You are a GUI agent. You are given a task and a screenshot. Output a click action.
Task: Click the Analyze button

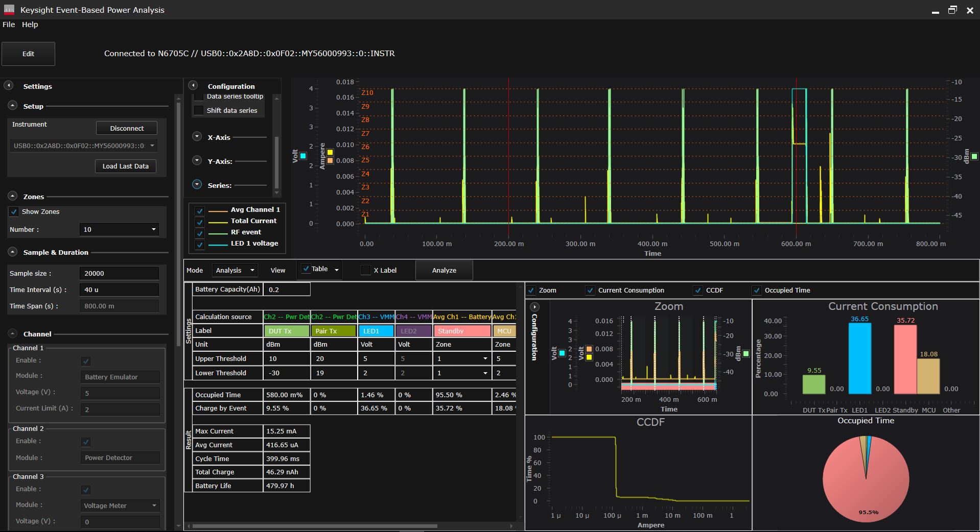(x=444, y=270)
